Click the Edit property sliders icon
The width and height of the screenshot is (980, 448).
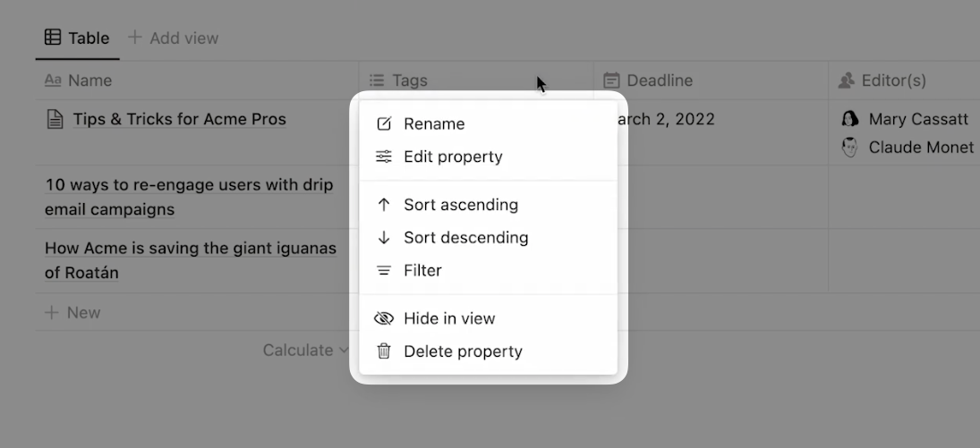tap(384, 156)
